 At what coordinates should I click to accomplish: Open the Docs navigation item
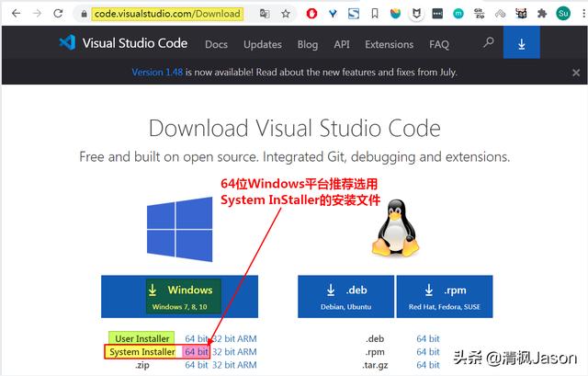pyautogui.click(x=217, y=44)
